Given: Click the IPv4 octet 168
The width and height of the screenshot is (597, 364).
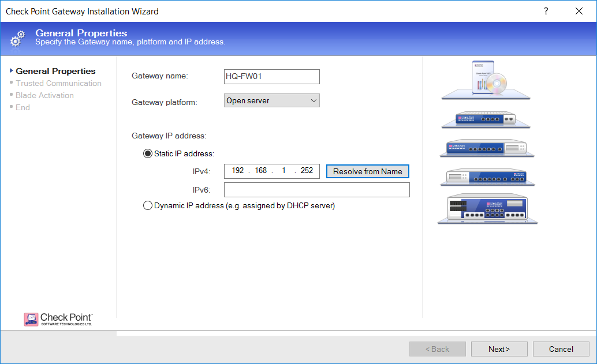Looking at the screenshot, I should (x=261, y=170).
